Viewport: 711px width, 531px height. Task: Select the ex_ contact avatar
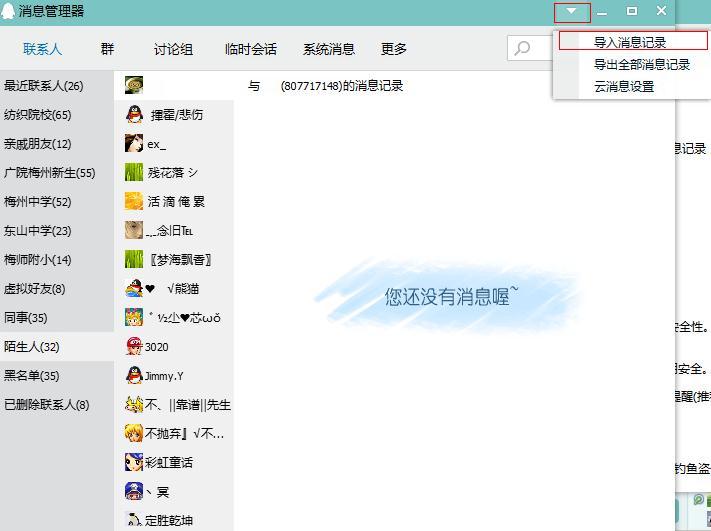(134, 143)
